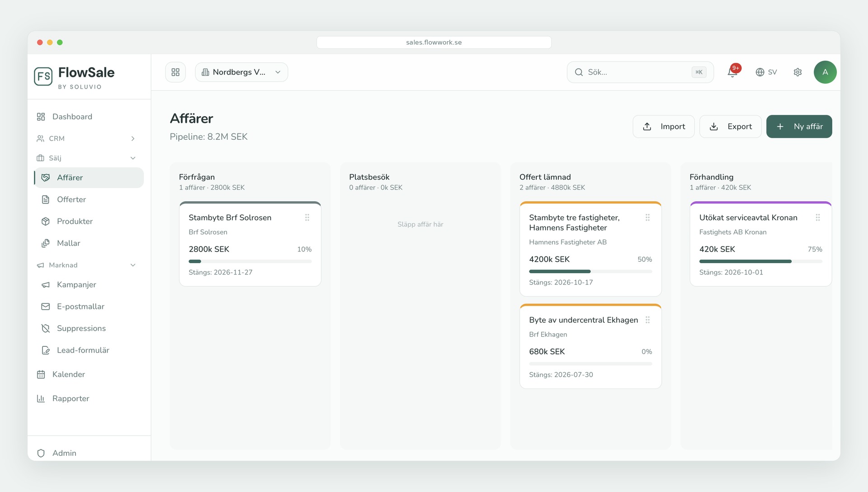Open settings gear icon
Screen dimensions: 868x492
[797, 72]
